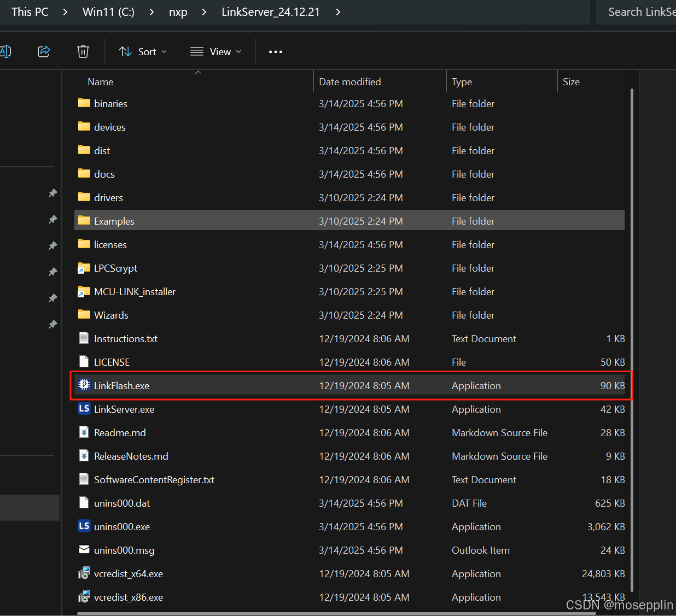Screen dimensions: 676x616
Task: Select the SoftwareContentRegister.txt document icon
Action: 84,479
